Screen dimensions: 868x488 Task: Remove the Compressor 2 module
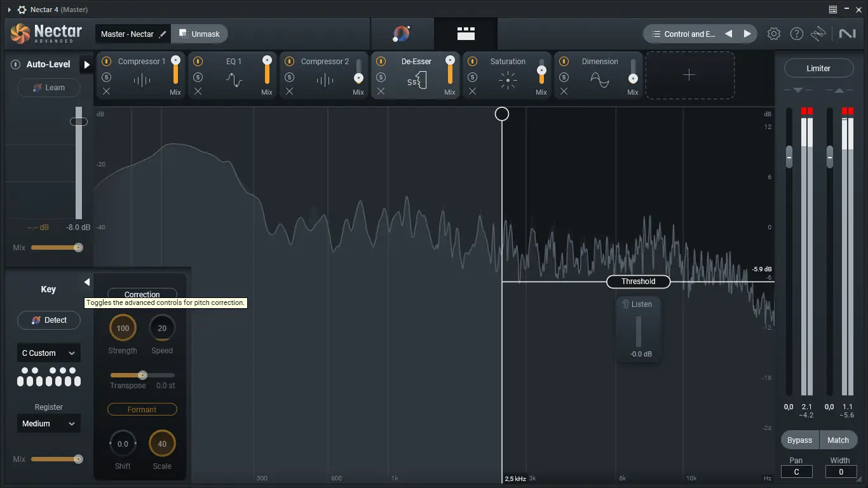click(289, 91)
